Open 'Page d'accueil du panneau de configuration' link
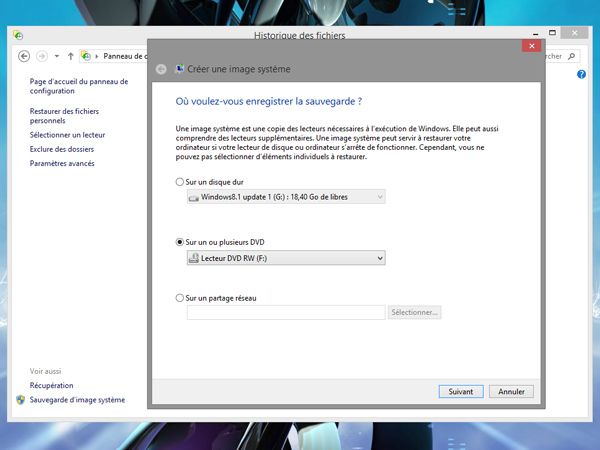Screen dimensions: 600x450 click(79, 86)
